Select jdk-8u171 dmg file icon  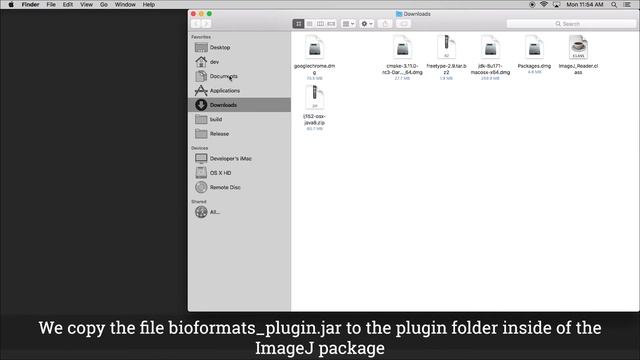[x=490, y=47]
